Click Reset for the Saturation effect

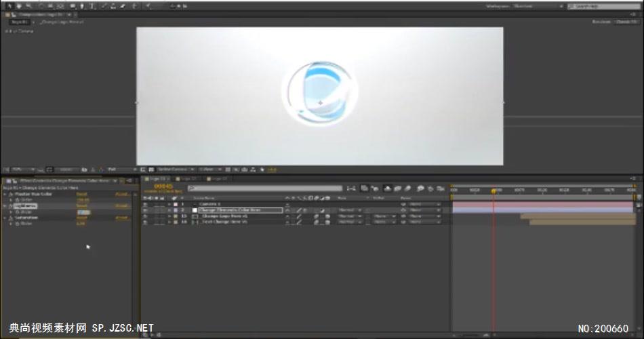pyautogui.click(x=82, y=218)
